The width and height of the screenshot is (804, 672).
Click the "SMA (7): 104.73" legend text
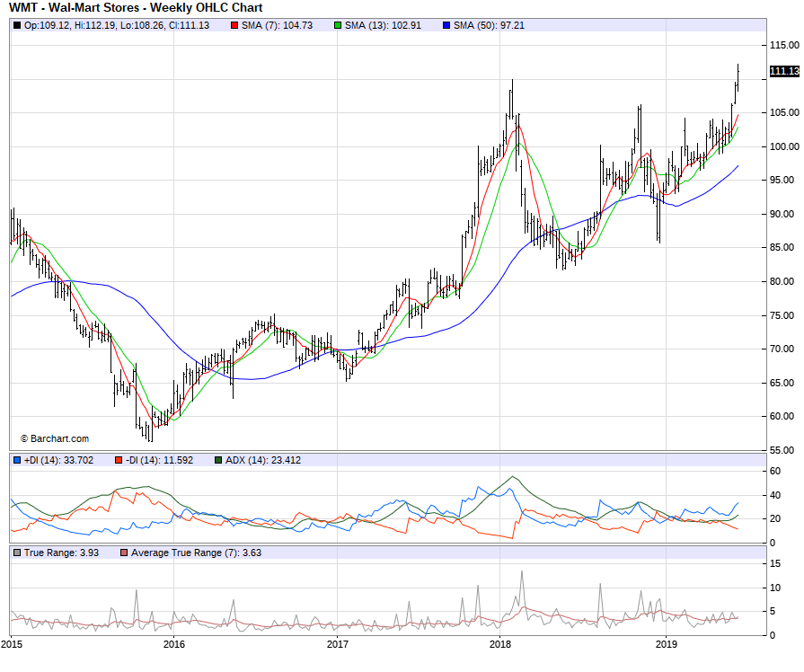[x=277, y=25]
